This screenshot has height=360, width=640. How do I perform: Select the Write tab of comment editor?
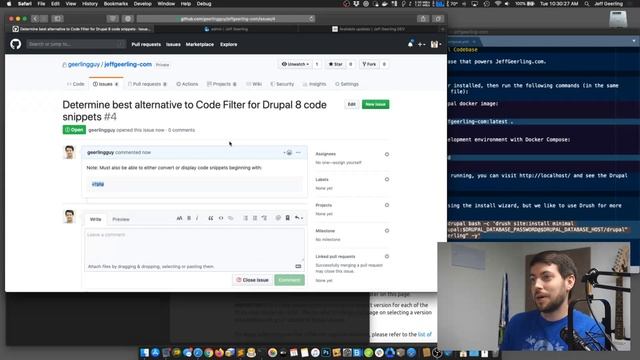96,219
